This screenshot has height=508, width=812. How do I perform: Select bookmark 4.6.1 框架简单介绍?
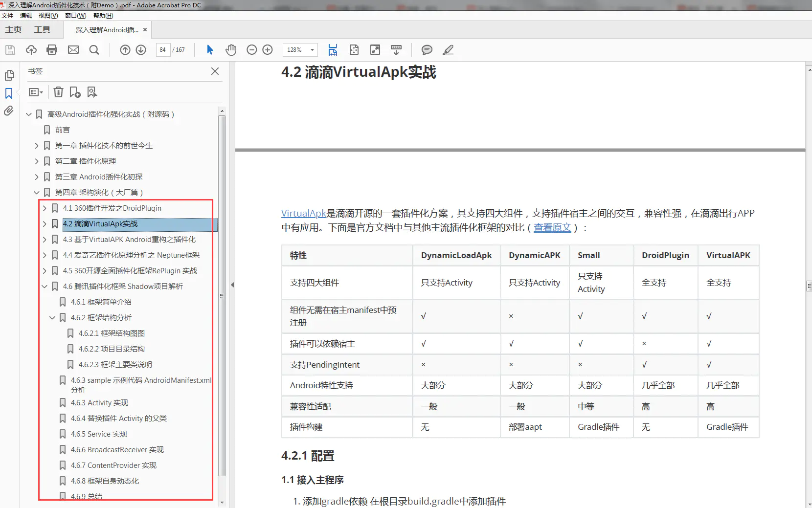[101, 302]
